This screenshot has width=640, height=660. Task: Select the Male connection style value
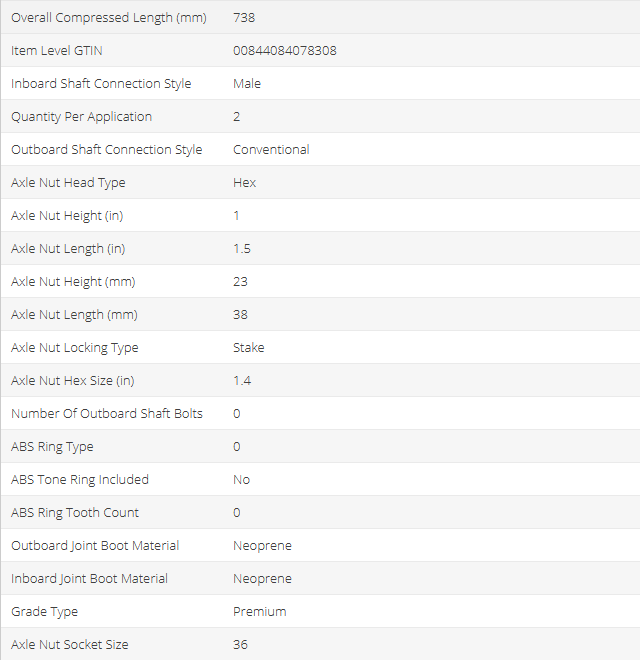pos(247,83)
